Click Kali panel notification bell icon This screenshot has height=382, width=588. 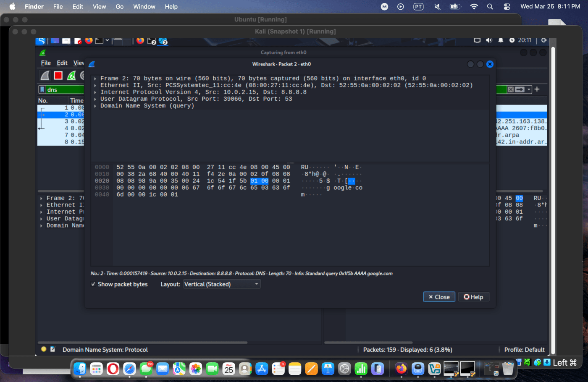tap(501, 40)
